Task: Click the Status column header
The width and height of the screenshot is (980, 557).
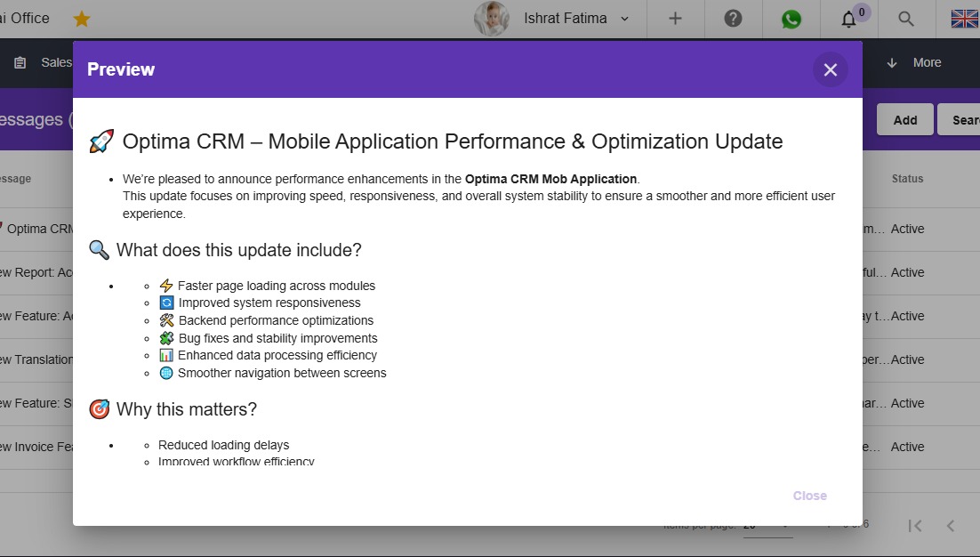Action: [907, 179]
